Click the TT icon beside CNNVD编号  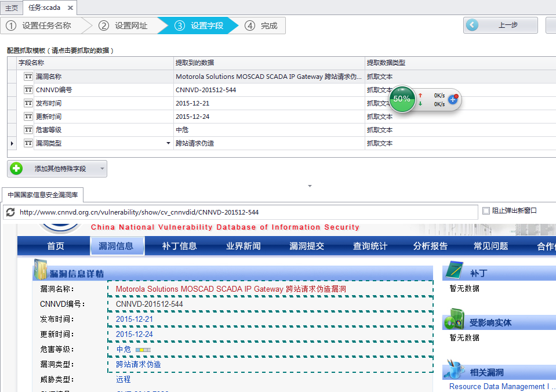[28, 90]
